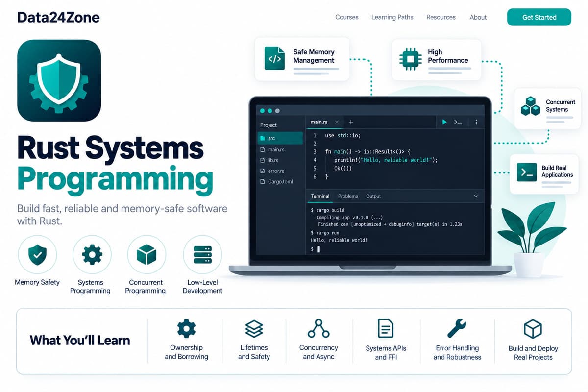The image size is (588, 392).
Task: Click the println! Hello reliable world line
Action: [386, 160]
